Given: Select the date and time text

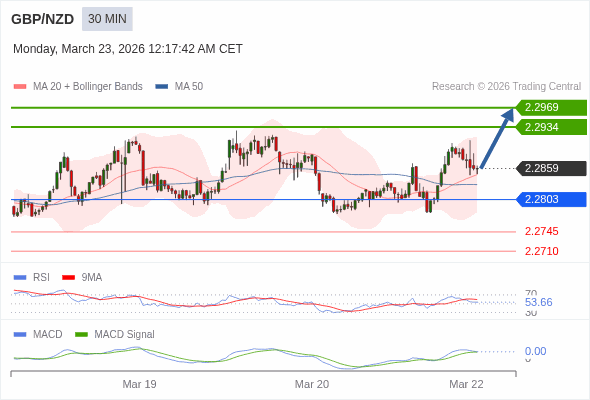Looking at the screenshot, I should point(128,49).
